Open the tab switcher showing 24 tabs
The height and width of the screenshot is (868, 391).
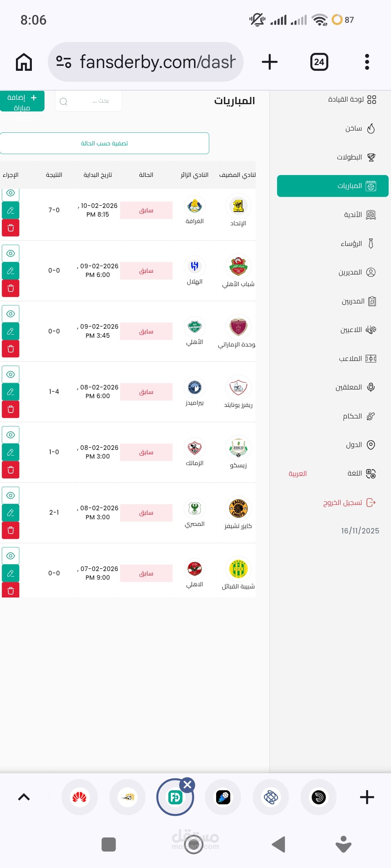pyautogui.click(x=319, y=62)
